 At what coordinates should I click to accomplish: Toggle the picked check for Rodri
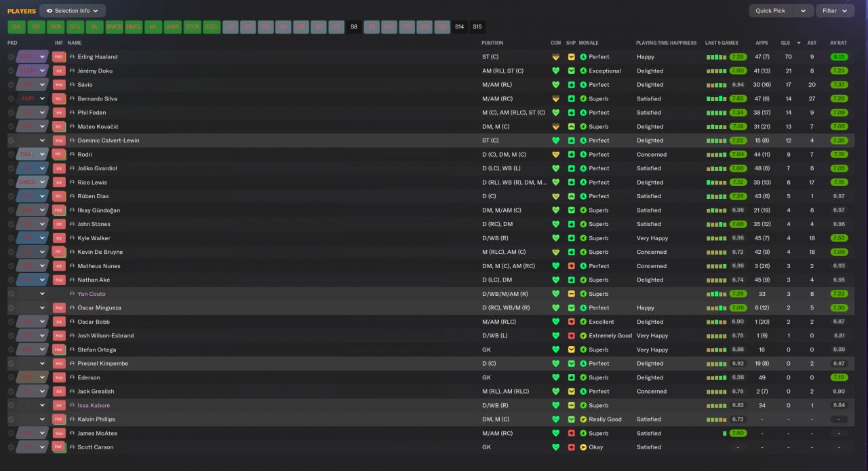[11, 154]
